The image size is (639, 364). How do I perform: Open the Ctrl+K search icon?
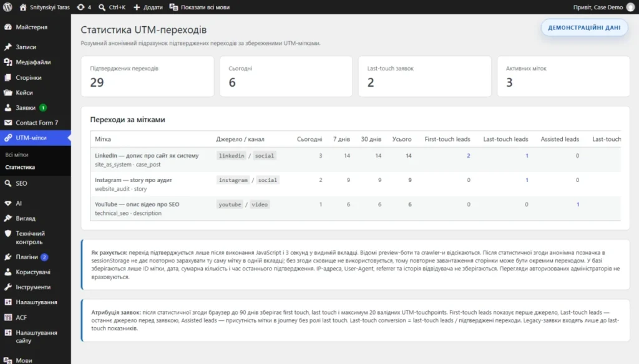[102, 7]
